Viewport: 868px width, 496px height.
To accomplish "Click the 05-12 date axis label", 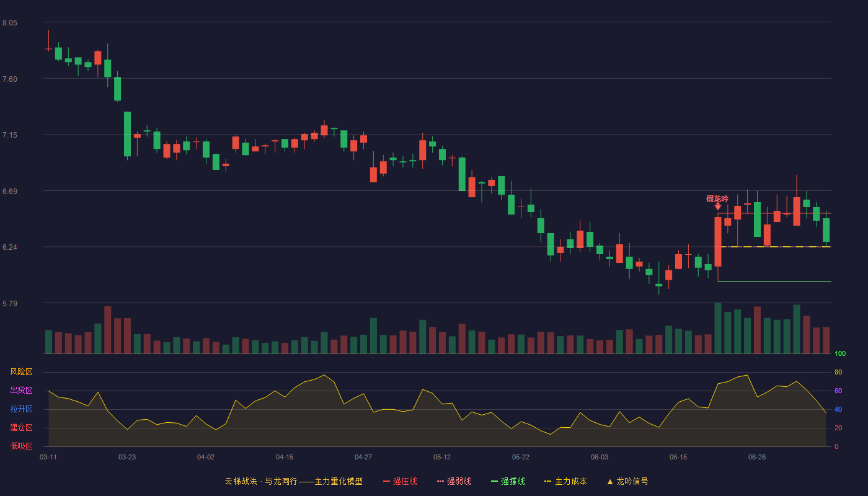I will click(442, 457).
